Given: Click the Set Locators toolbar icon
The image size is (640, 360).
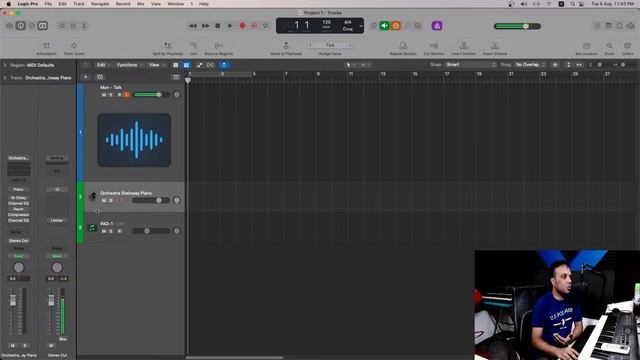Looking at the screenshot, I should click(587, 45).
